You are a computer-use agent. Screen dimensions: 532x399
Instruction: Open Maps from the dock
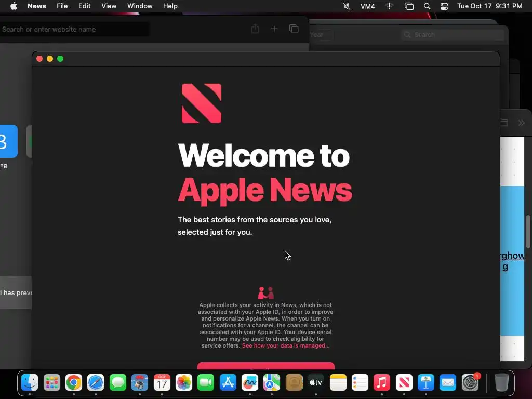pos(272,383)
